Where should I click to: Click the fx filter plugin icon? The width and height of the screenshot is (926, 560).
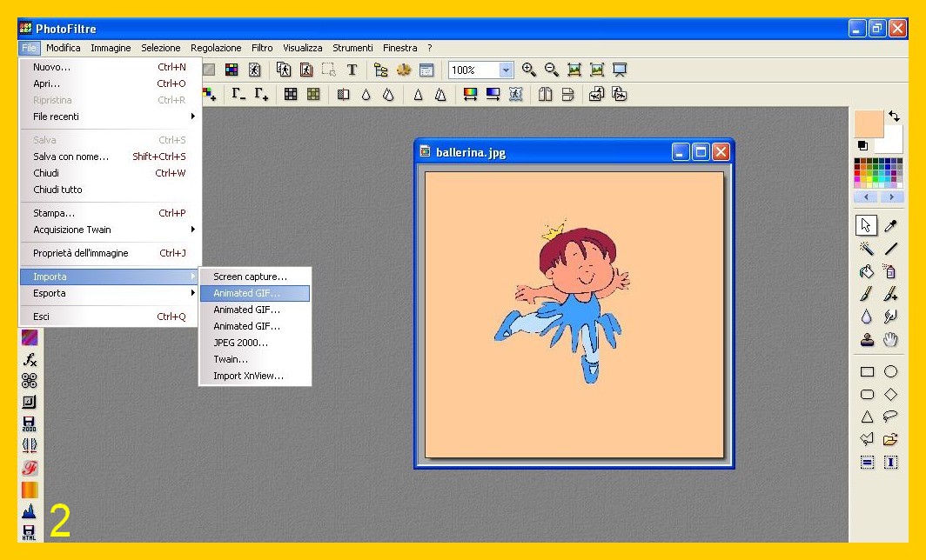[x=30, y=359]
